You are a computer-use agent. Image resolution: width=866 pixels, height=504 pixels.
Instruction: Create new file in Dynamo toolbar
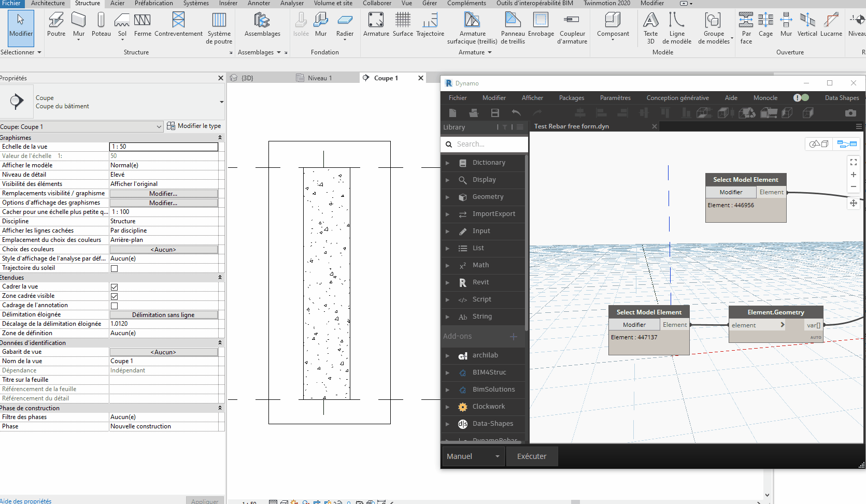452,113
